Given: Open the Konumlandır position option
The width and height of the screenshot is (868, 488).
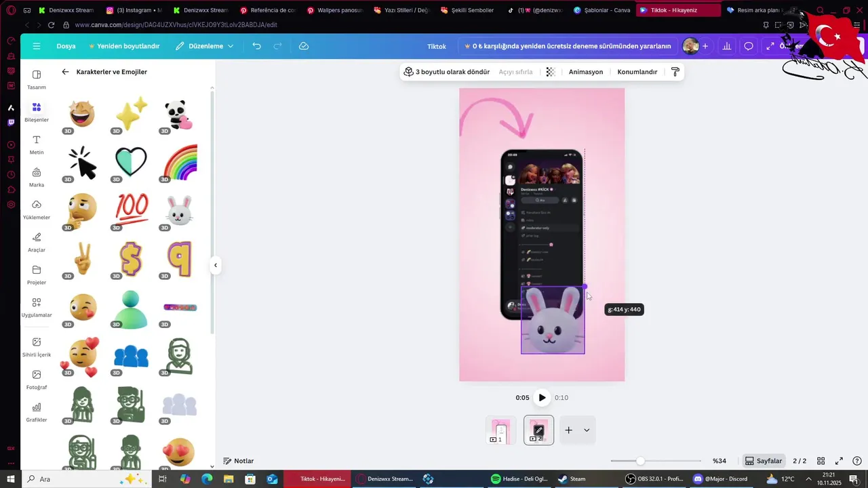Looking at the screenshot, I should click(637, 72).
